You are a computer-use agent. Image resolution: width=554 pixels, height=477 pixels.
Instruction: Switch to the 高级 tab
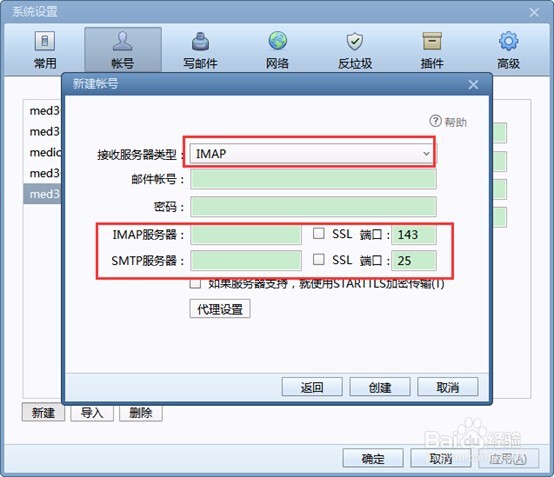(x=508, y=50)
